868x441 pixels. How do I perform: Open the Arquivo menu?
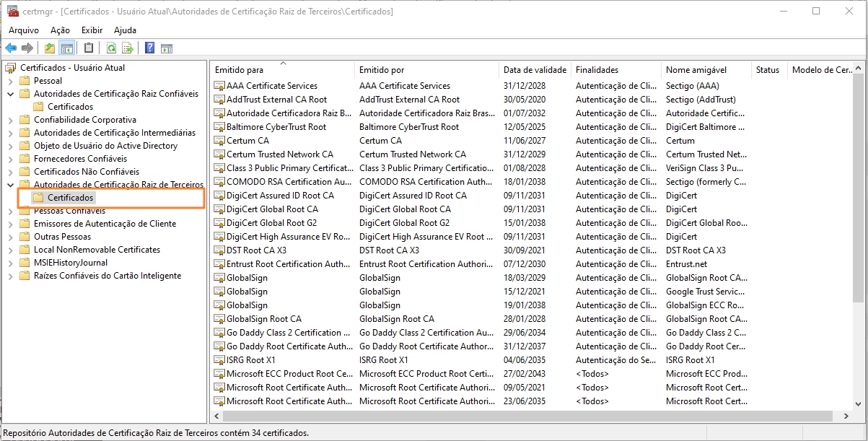(23, 30)
